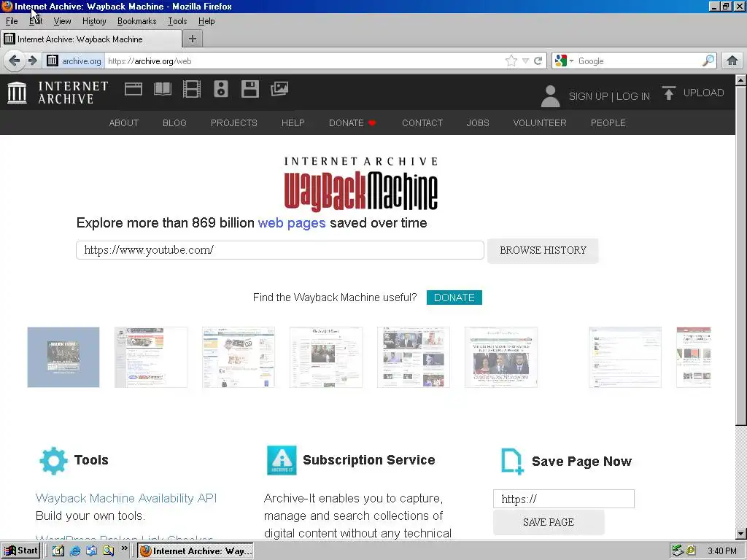Click the Tools gear icon
Image resolution: width=747 pixels, height=560 pixels.
[53, 461]
